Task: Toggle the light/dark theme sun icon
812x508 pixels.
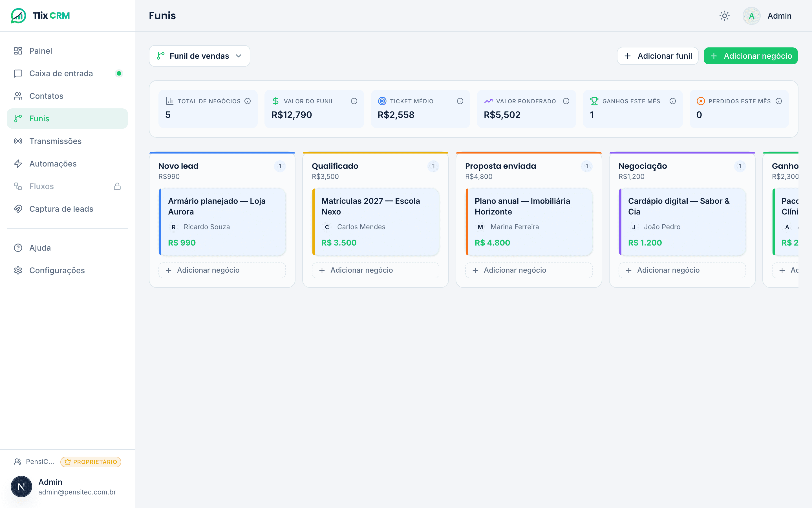Action: point(724,16)
